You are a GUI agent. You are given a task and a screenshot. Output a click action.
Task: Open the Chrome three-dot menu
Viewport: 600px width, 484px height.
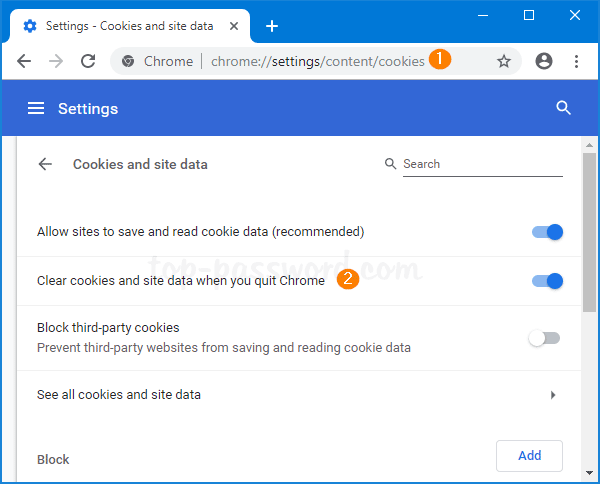pos(576,61)
